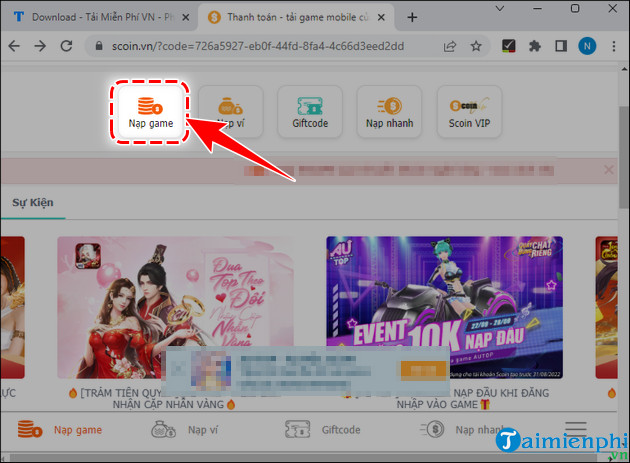Open the Nạp nhanh card at the top

(x=389, y=111)
